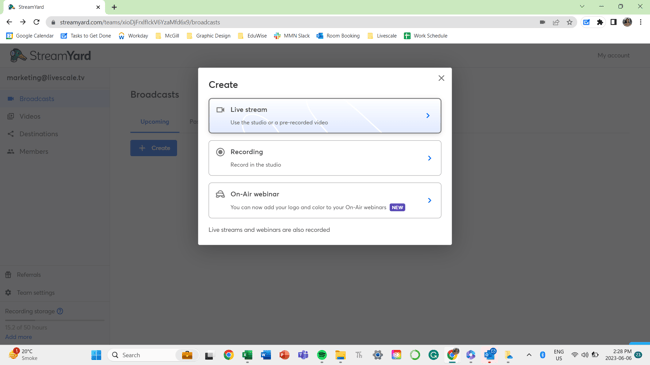The height and width of the screenshot is (365, 650).
Task: Open PowerPoint from the taskbar
Action: pos(284,355)
